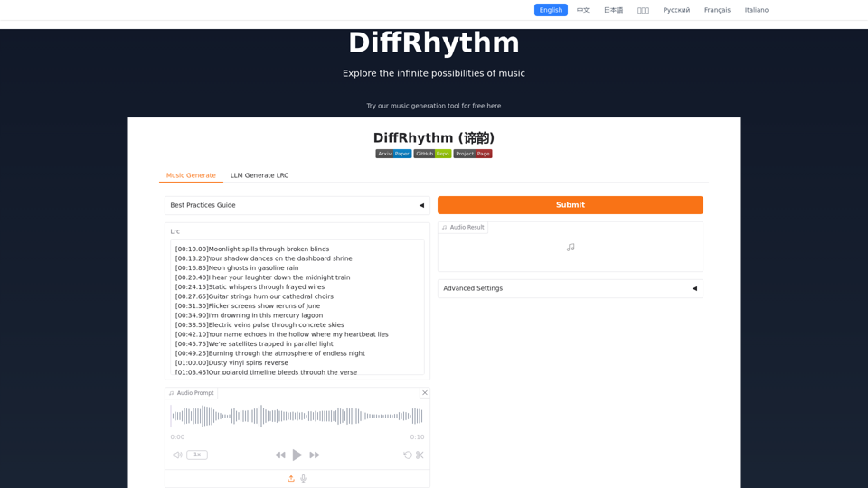Switch language to Русский
868x488 pixels.
(676, 10)
